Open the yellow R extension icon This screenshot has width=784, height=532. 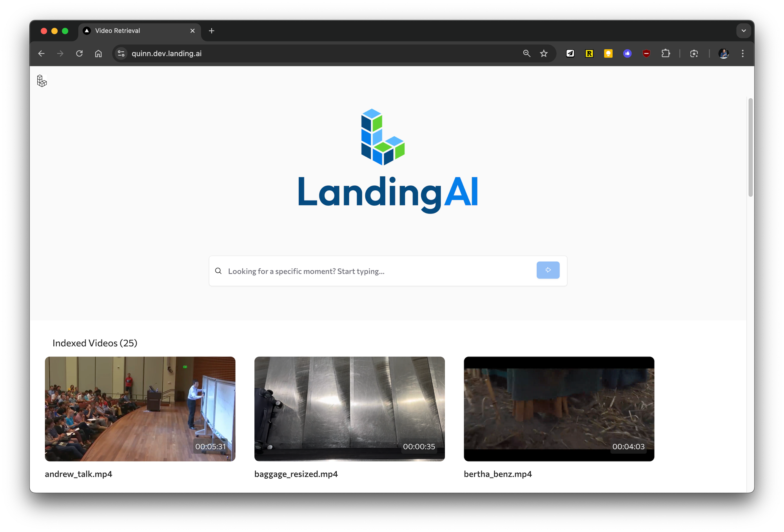tap(589, 54)
